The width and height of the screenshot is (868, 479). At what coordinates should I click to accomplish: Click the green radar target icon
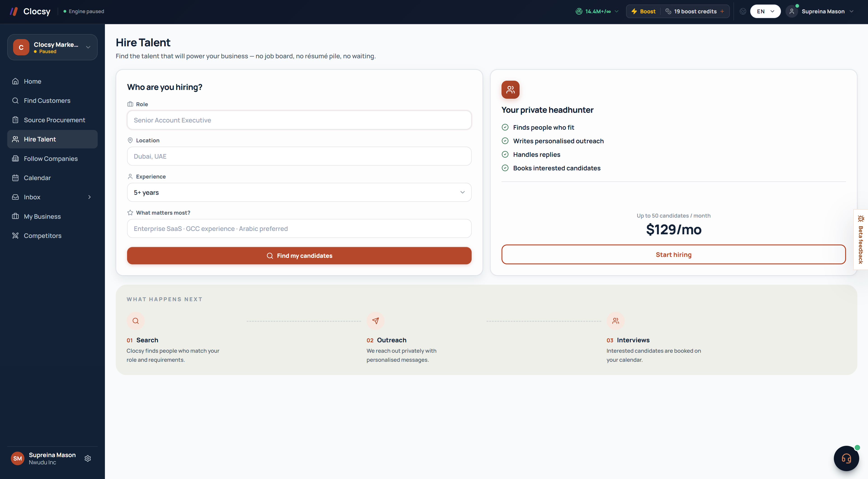579,12
